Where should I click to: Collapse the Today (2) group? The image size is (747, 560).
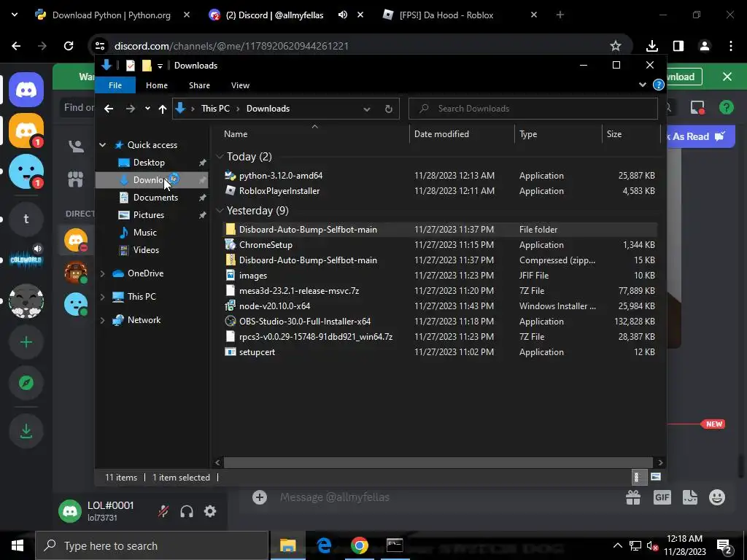220,157
